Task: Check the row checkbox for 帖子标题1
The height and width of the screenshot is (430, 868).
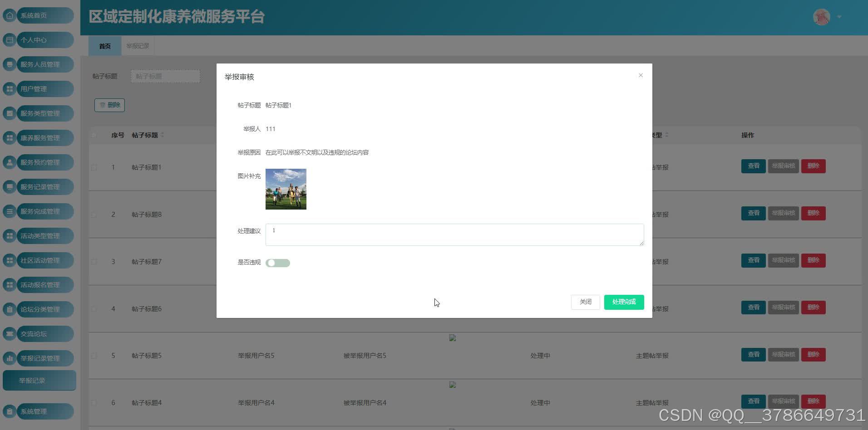Action: pyautogui.click(x=94, y=167)
